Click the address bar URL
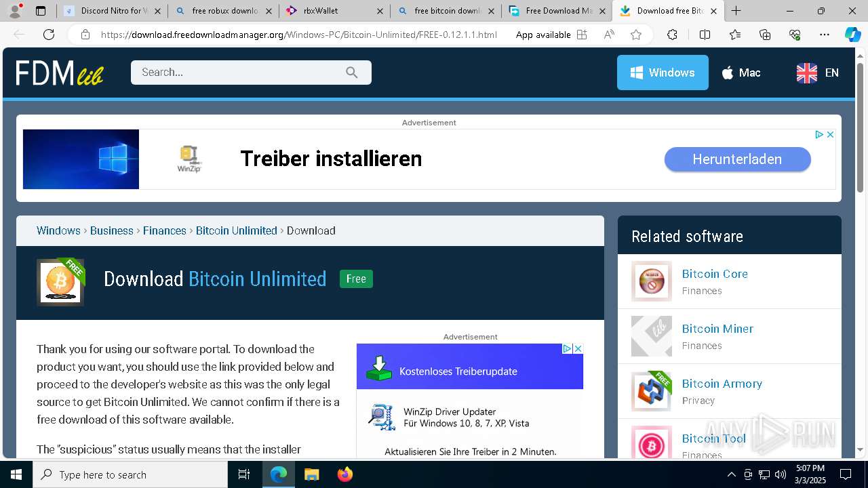 click(299, 35)
